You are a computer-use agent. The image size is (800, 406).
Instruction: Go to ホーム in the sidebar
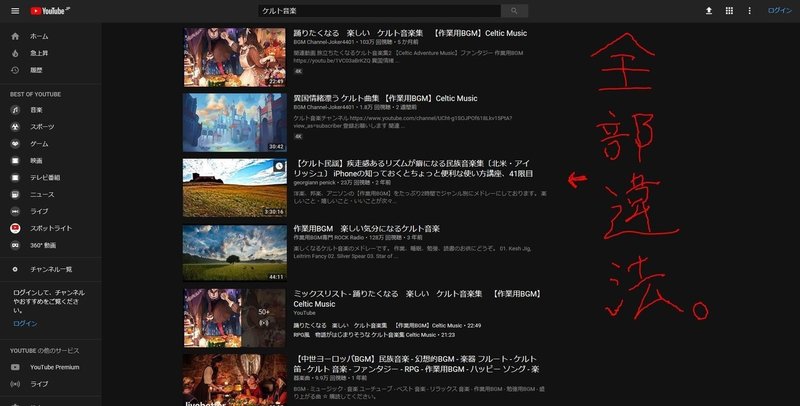click(x=39, y=36)
